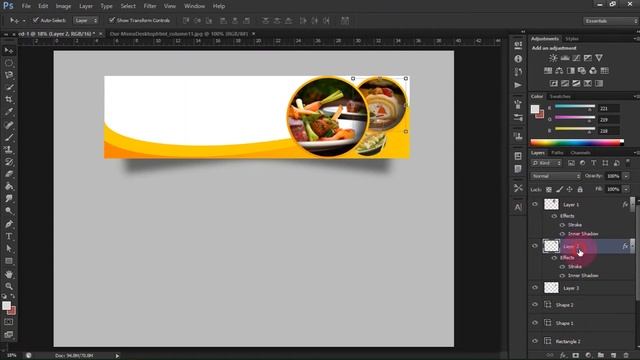640x360 pixels.
Task: Click the Layer 3 thumbnail
Action: click(x=551, y=288)
